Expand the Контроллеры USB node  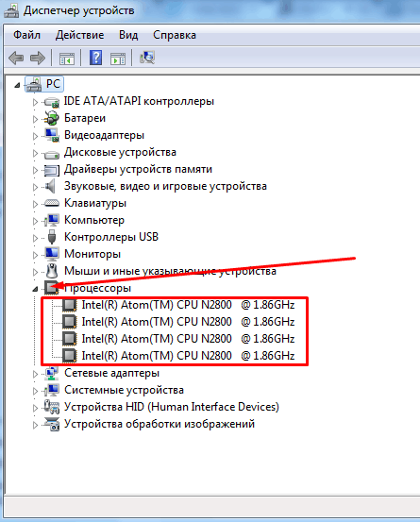tap(35, 238)
